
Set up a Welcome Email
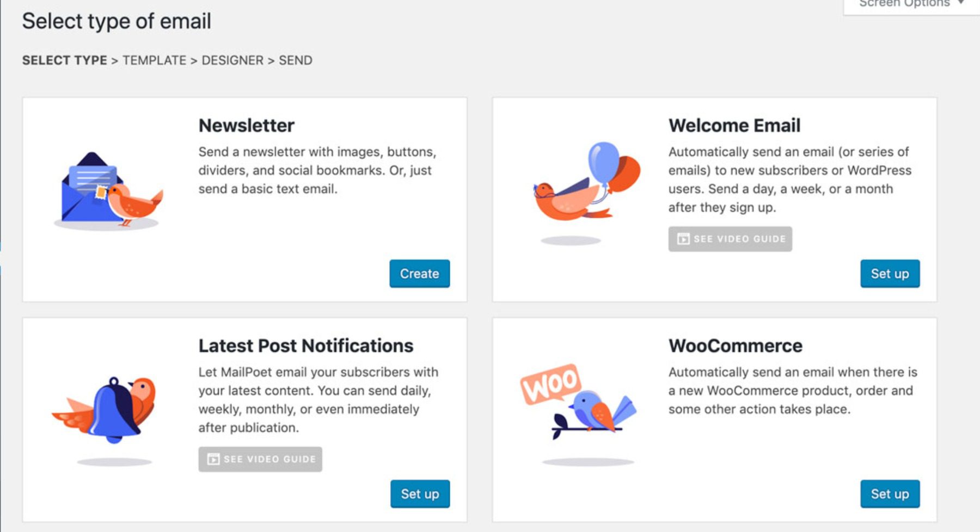click(x=890, y=274)
